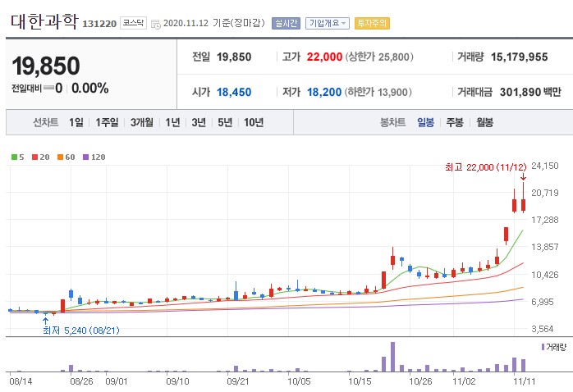Image resolution: width=573 pixels, height=392 pixels.
Task: Select the 3개월 line chart tab
Action: (x=142, y=122)
